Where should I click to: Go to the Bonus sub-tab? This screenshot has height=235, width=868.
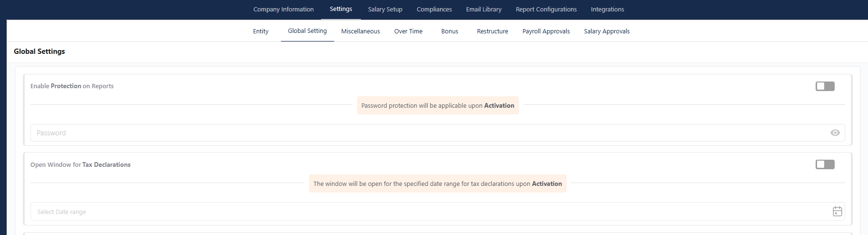point(449,31)
